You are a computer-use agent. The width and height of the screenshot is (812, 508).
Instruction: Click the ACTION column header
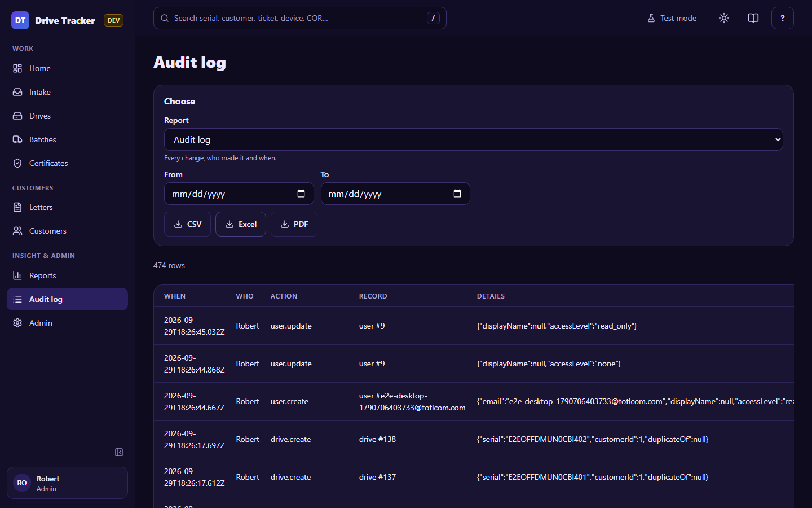tap(284, 296)
